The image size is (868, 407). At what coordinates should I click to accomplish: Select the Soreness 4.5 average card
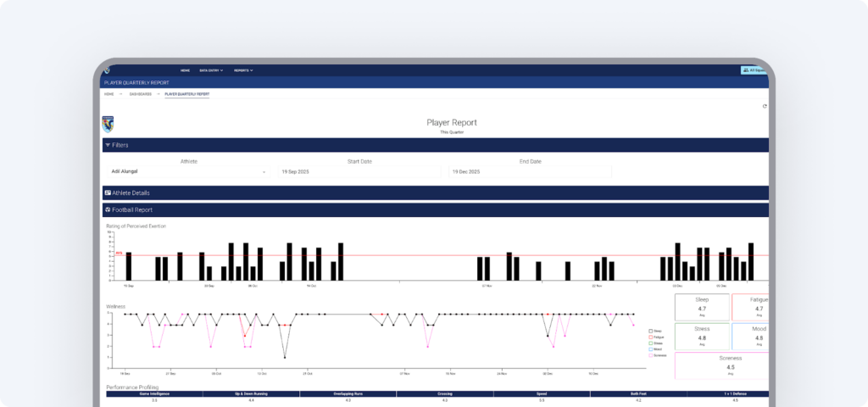coord(722,365)
